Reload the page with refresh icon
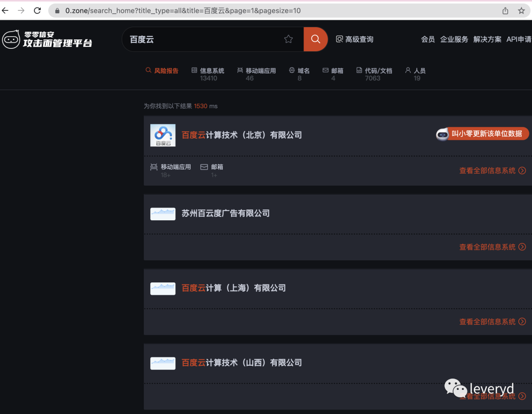532x414 pixels. click(37, 10)
